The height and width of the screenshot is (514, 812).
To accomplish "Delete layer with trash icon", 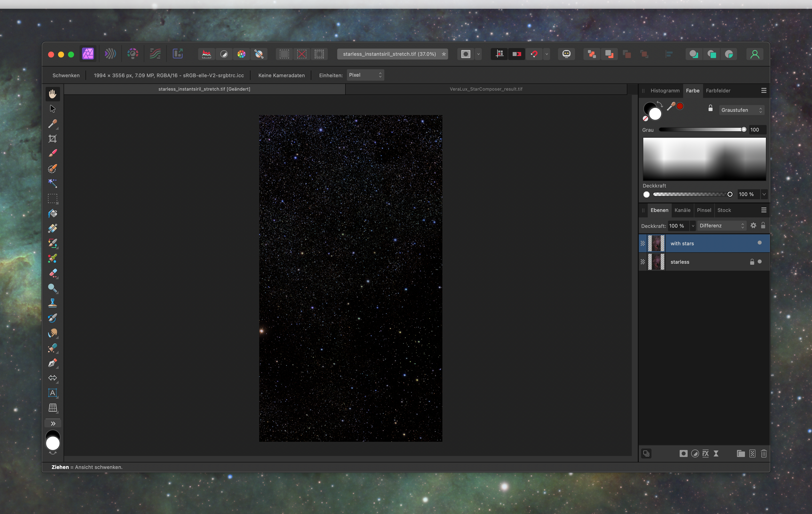I will [764, 453].
